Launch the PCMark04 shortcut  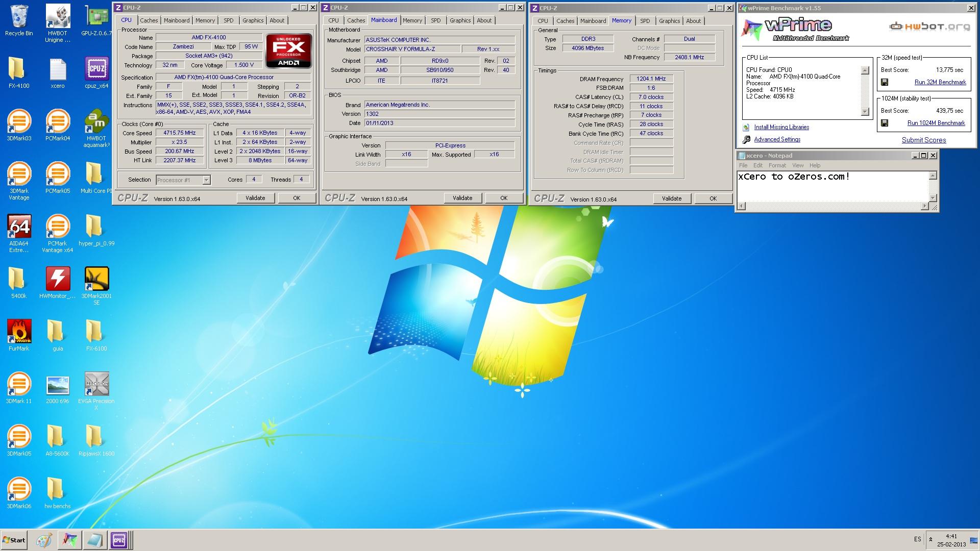[58, 126]
